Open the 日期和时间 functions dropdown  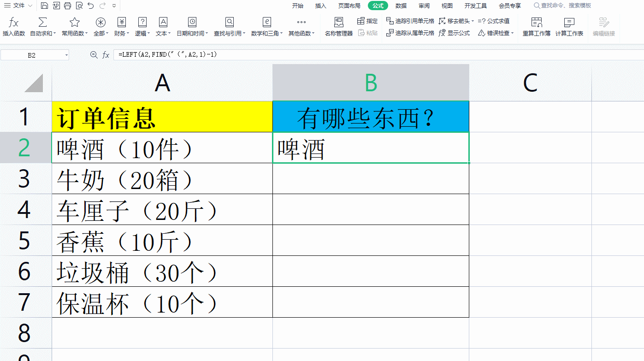tap(192, 27)
